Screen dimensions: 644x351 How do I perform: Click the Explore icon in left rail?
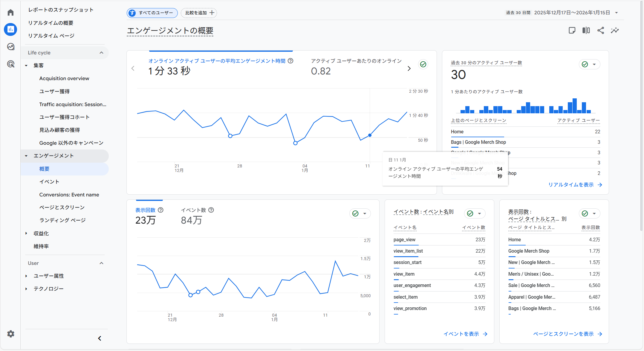[11, 47]
